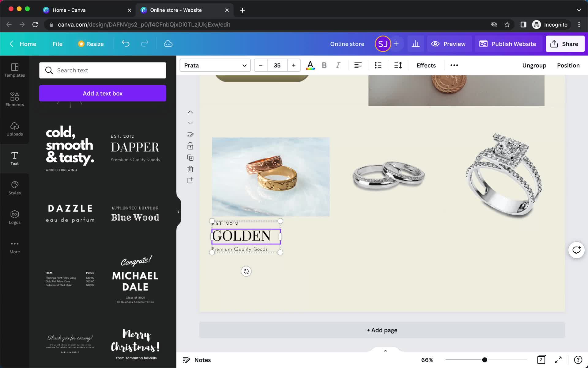Open the File menu

pyautogui.click(x=57, y=44)
